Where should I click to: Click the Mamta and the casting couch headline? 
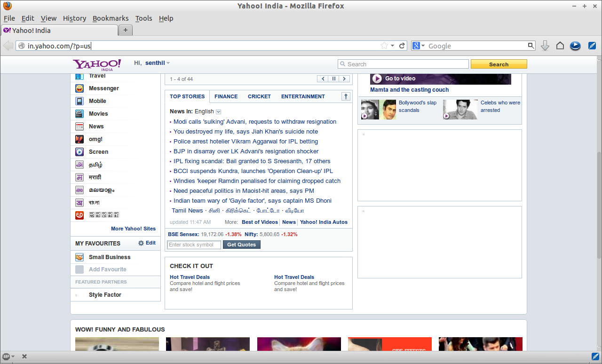409,90
